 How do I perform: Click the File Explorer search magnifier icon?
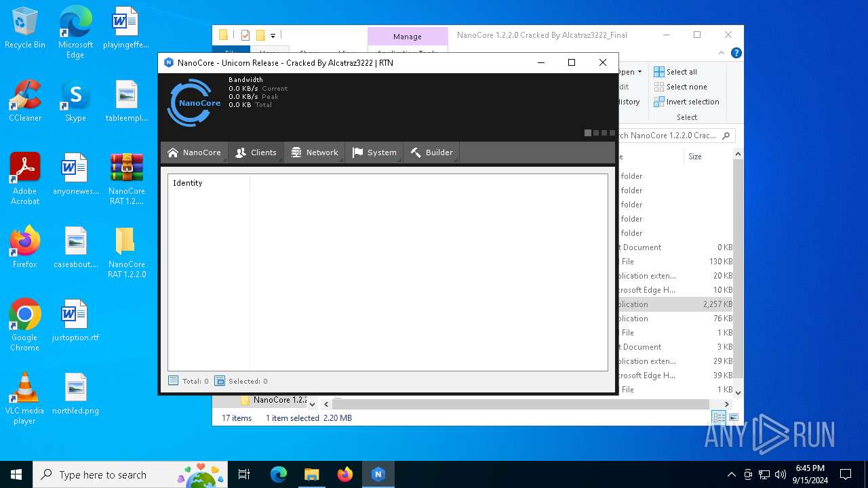pos(726,136)
